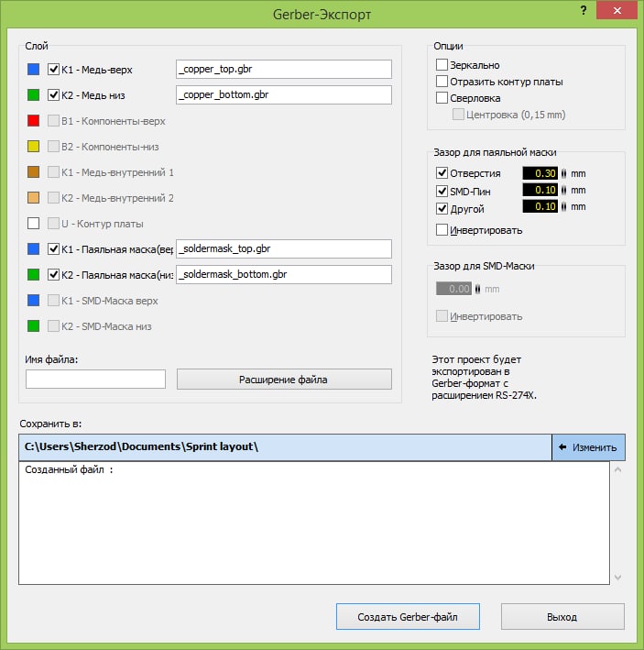Click the Созданный файл log text
Image resolution: width=644 pixels, height=650 pixels.
(x=69, y=469)
